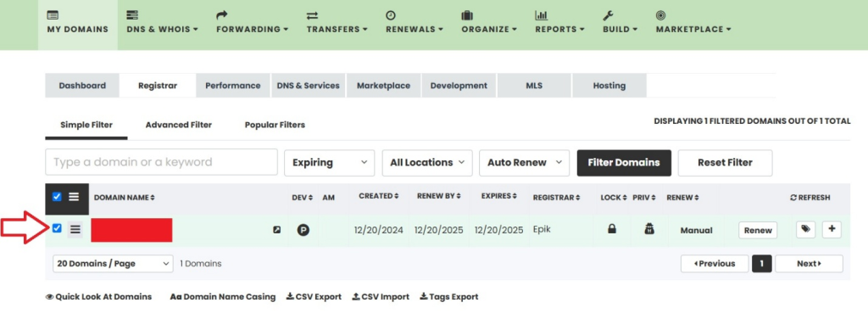Image resolution: width=868 pixels, height=325 pixels.
Task: Click the Domain Name Casing link
Action: [223, 297]
